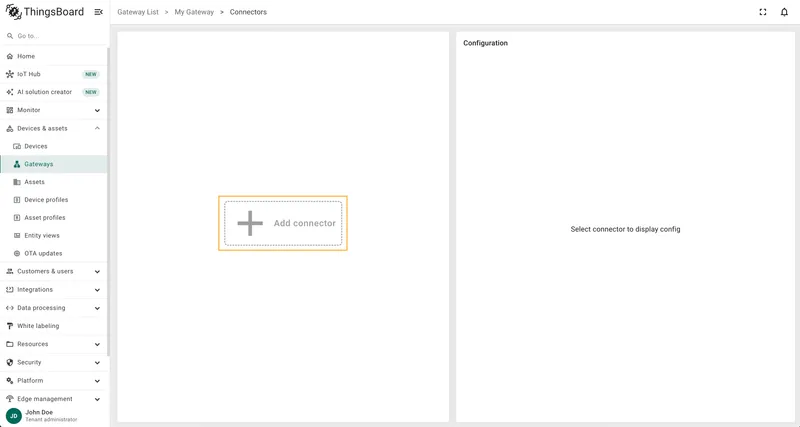800x427 pixels.
Task: Click the IoT Hub icon
Action: click(10, 74)
